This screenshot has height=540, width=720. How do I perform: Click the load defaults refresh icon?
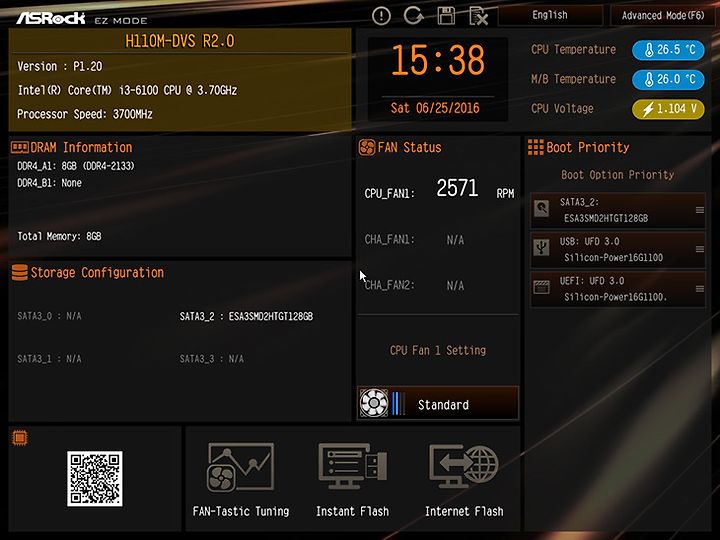[413, 16]
